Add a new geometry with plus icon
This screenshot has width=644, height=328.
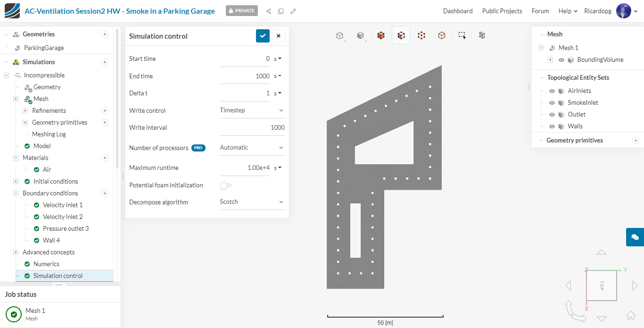pyautogui.click(x=105, y=34)
